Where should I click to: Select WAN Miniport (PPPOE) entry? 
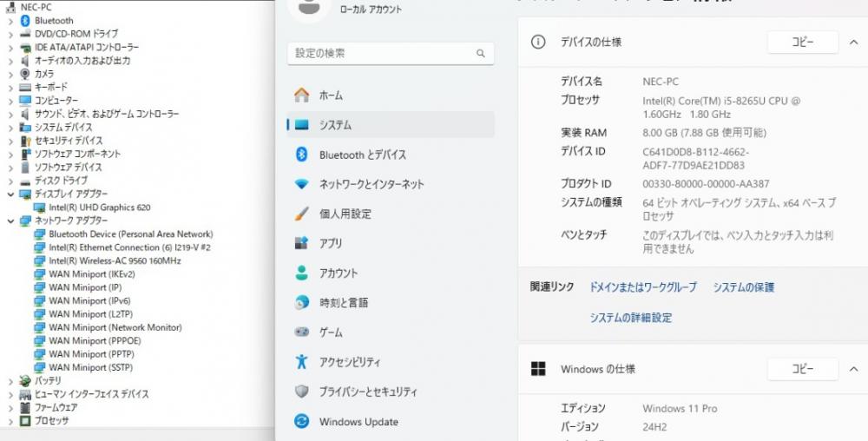coord(95,340)
